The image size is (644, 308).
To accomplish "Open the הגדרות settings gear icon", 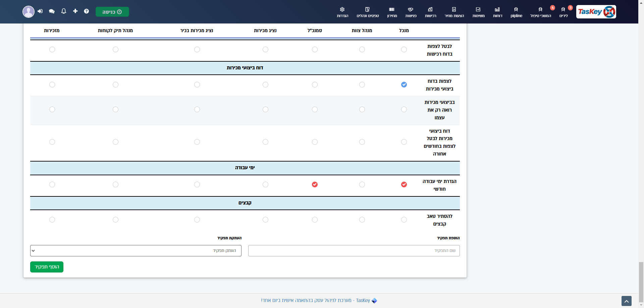I will click(x=342, y=9).
